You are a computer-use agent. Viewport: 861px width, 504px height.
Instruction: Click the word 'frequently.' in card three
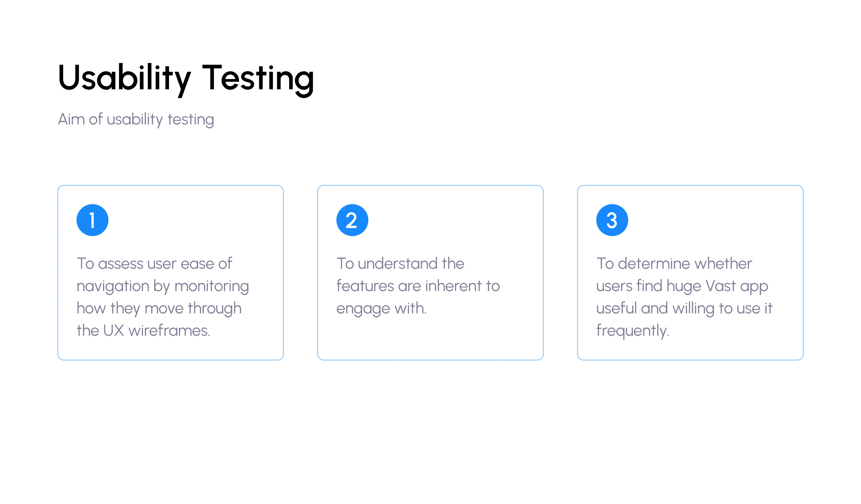click(x=633, y=331)
